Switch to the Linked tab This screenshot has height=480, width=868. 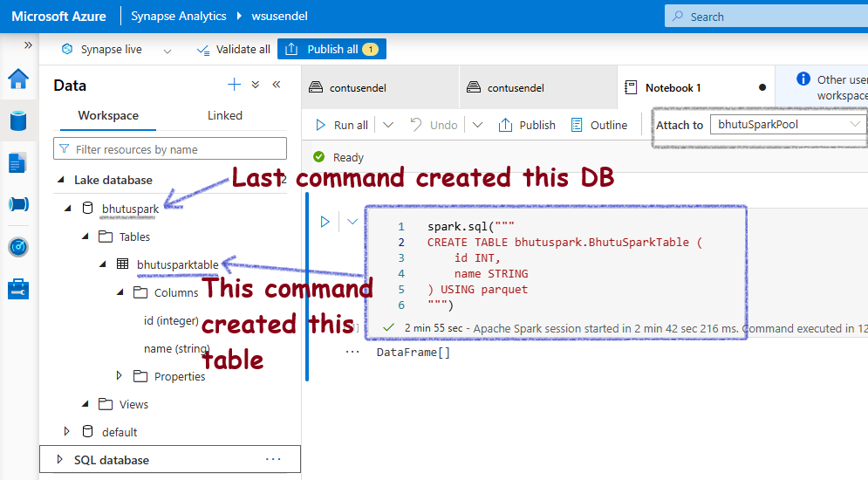tap(225, 115)
